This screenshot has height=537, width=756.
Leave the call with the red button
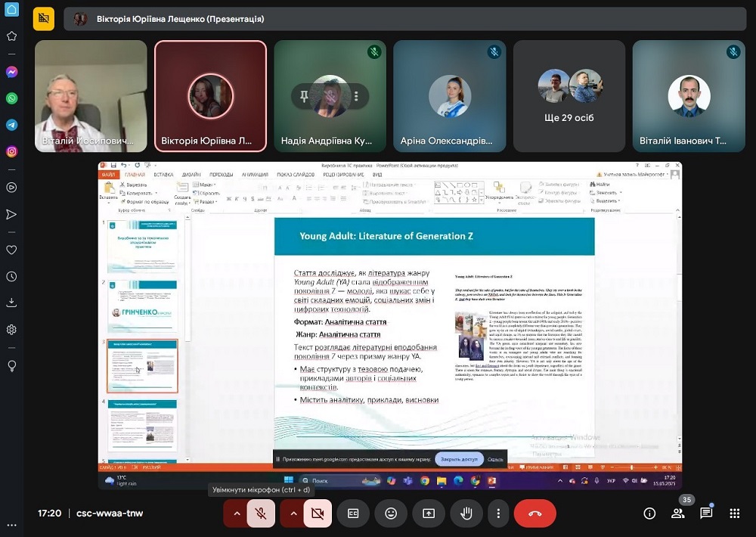[x=535, y=513]
